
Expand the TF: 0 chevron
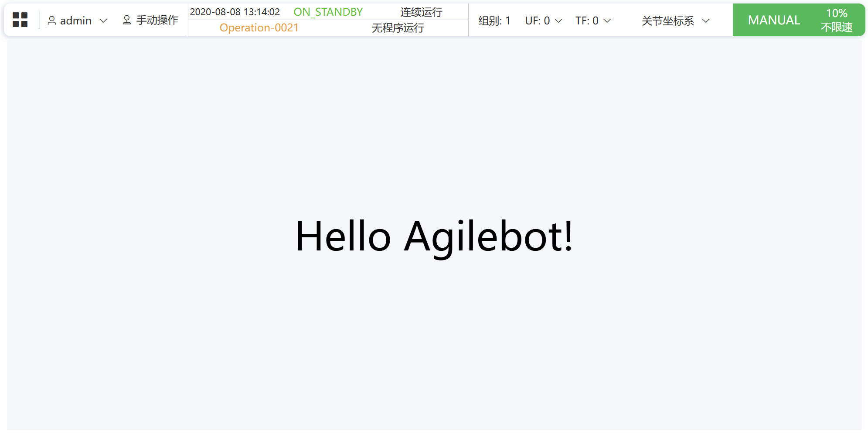tap(607, 21)
